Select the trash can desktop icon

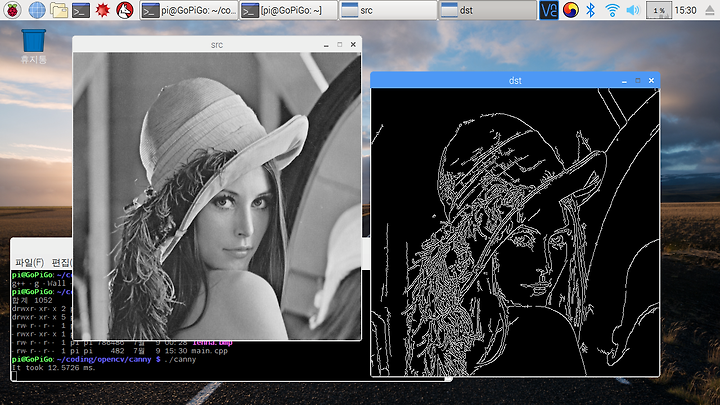point(34,46)
